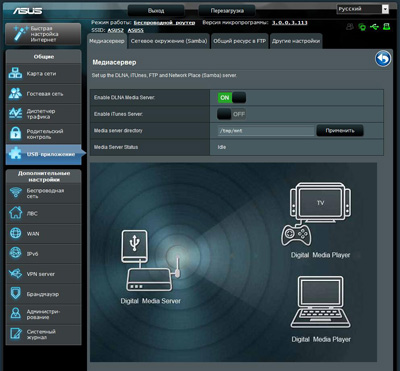Click the Выход logout button

coord(156,11)
